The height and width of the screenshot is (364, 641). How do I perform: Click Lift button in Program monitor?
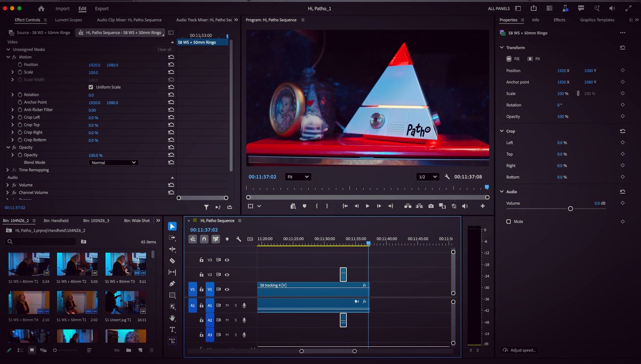[x=408, y=206]
